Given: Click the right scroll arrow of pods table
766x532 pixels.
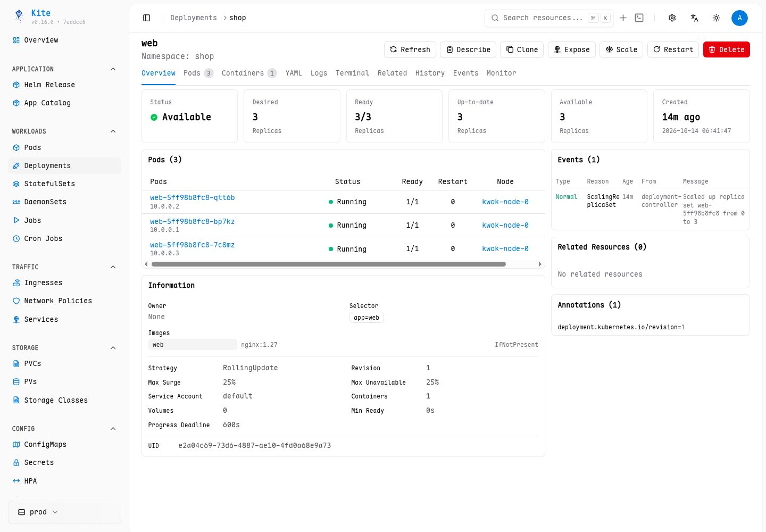Looking at the screenshot, I should coord(540,264).
